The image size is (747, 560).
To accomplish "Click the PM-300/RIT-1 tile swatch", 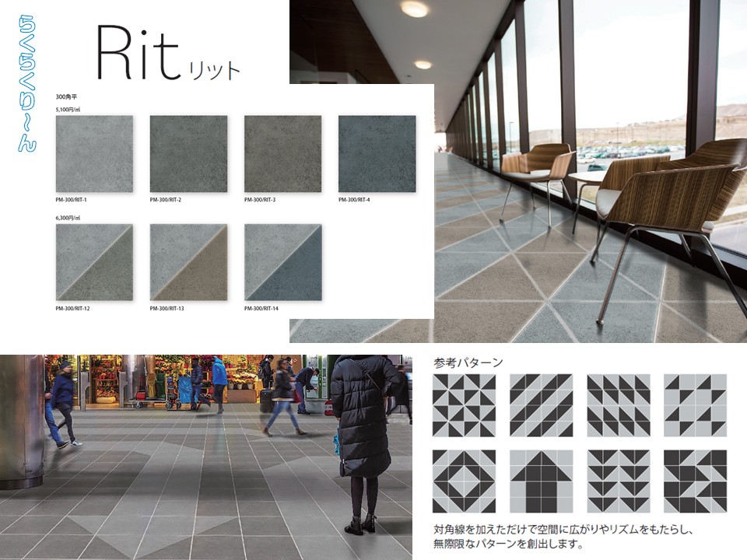I will tap(94, 154).
